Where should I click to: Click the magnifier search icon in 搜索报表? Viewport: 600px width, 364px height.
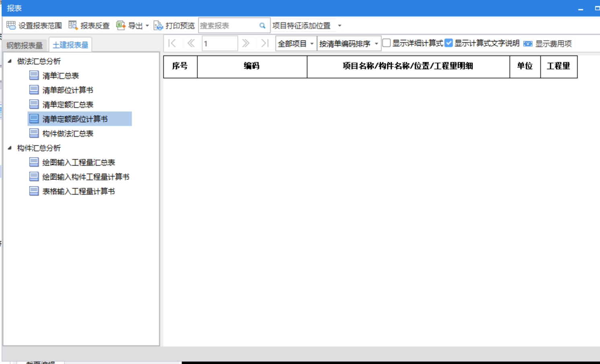point(262,26)
